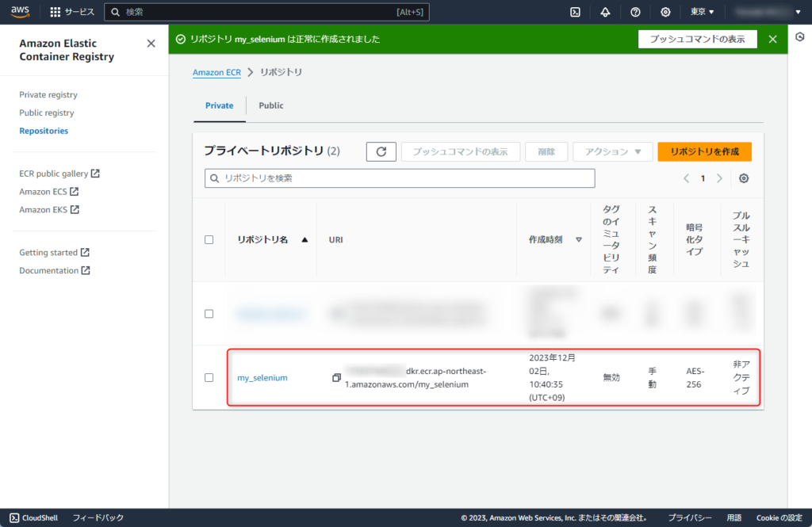Open the help question mark icon
Screen dimensions: 812x527
click(635, 12)
